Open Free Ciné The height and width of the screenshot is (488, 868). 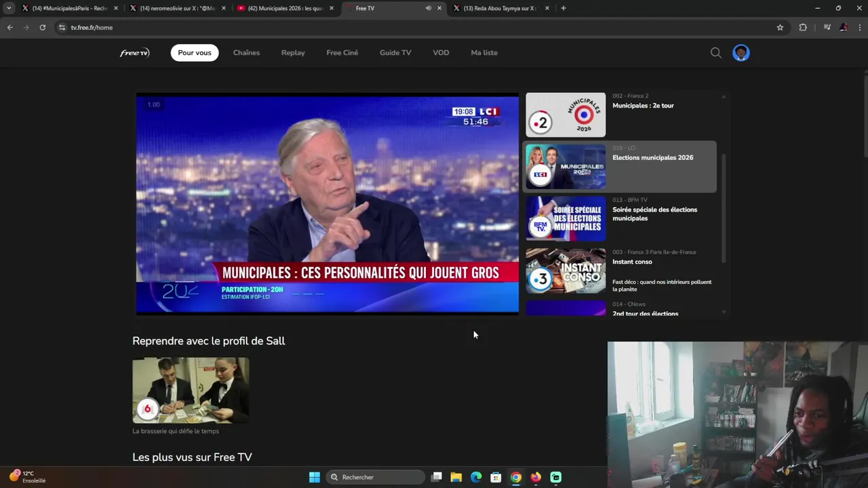tap(342, 53)
